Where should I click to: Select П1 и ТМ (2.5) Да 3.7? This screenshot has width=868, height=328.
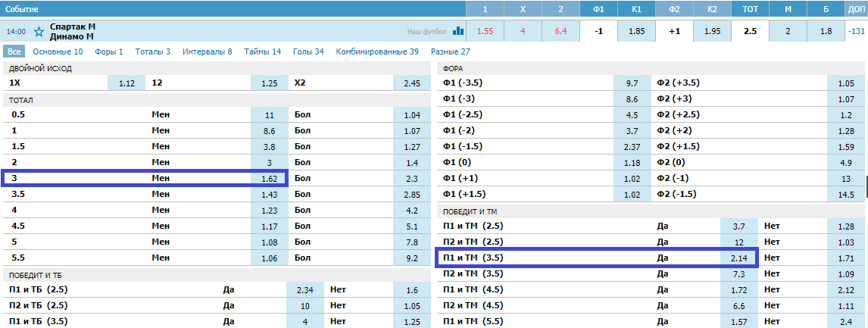point(739,226)
